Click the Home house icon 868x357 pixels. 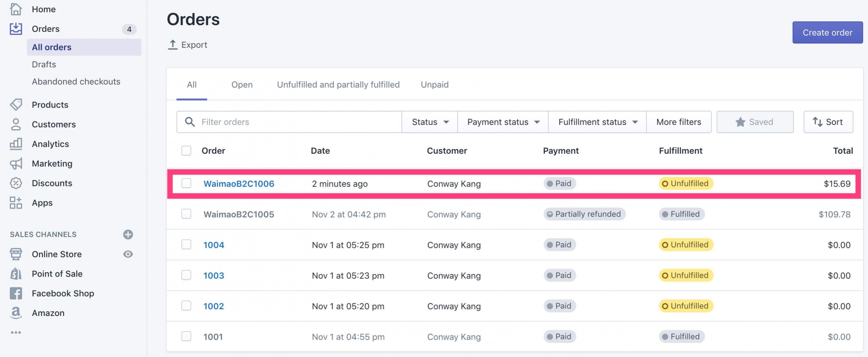coord(16,9)
